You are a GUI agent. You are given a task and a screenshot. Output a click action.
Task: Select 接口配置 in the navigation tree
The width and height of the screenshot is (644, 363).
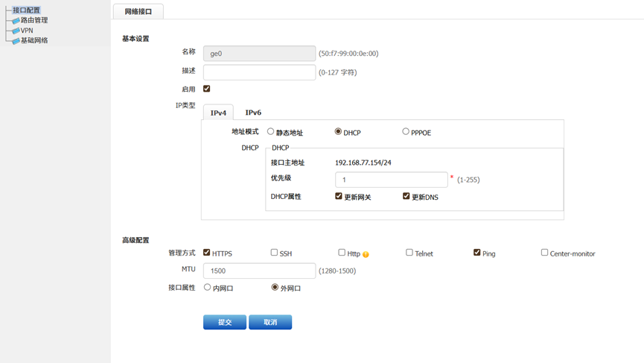pos(26,10)
